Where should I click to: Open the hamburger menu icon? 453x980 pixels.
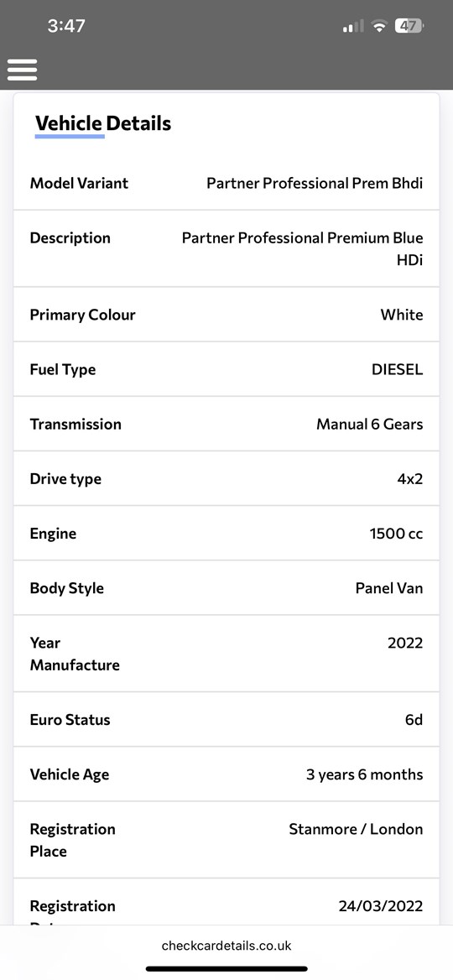point(22,70)
